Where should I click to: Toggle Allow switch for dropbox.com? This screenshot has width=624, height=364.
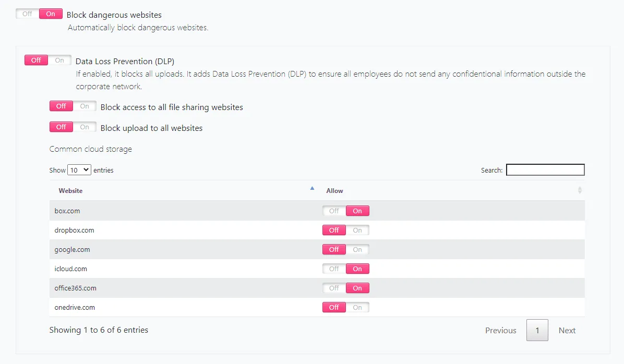click(x=346, y=230)
